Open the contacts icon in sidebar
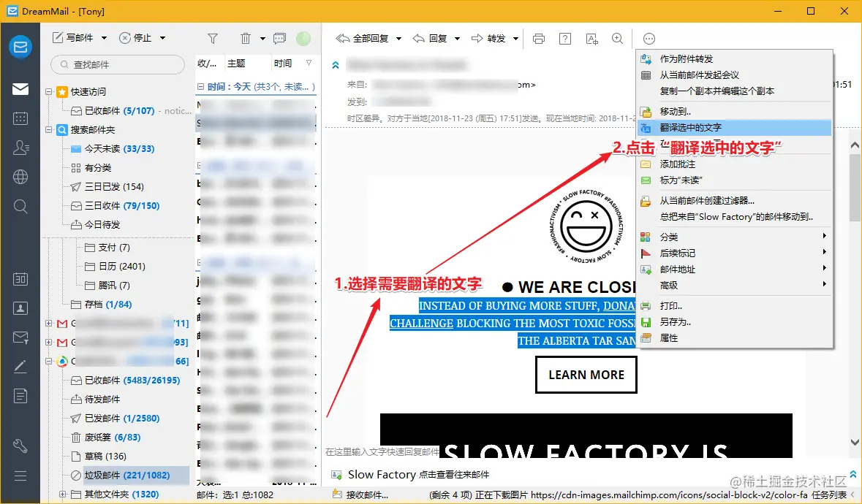Screen dimensions: 862x504 point(20,147)
